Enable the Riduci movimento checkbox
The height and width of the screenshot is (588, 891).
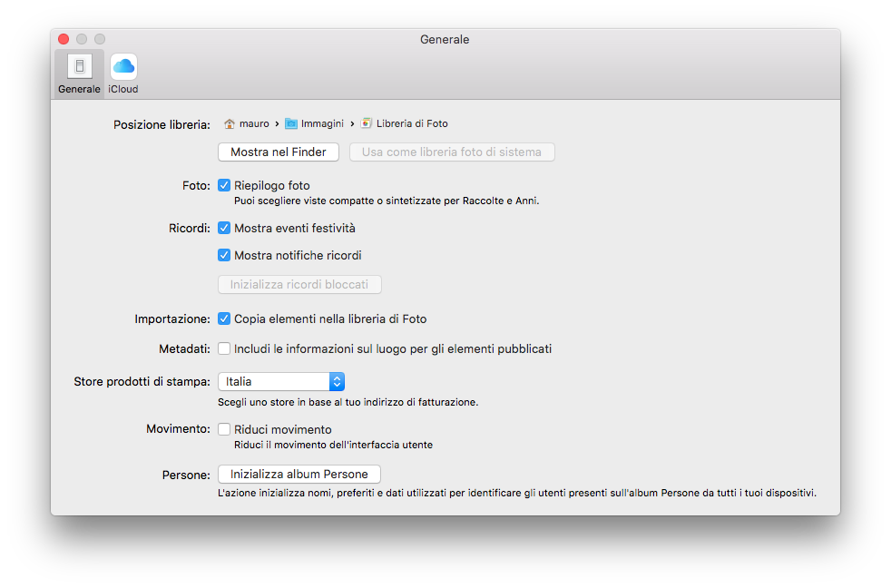coord(224,429)
